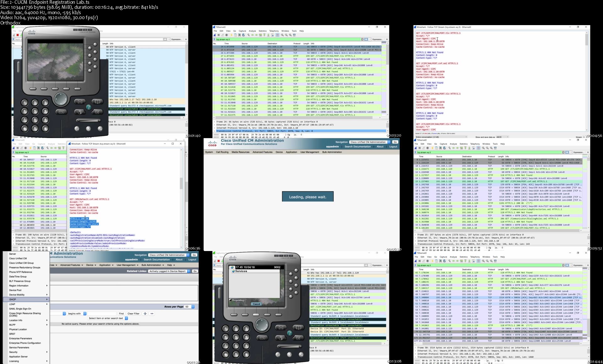Toggle mute button on 00:01:40 Cisco phone
Viewport: 603px width, 364px height.
(88, 128)
